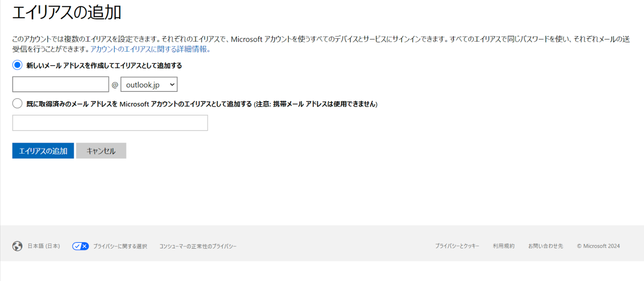The height and width of the screenshot is (281, 644).
Task: Select the create new email alias radio button
Action: 17,65
